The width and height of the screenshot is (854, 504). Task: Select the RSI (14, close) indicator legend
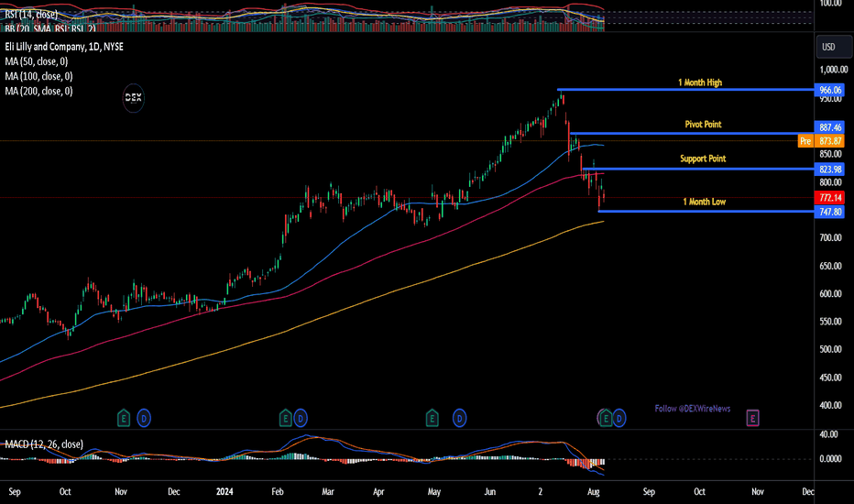[x=31, y=14]
